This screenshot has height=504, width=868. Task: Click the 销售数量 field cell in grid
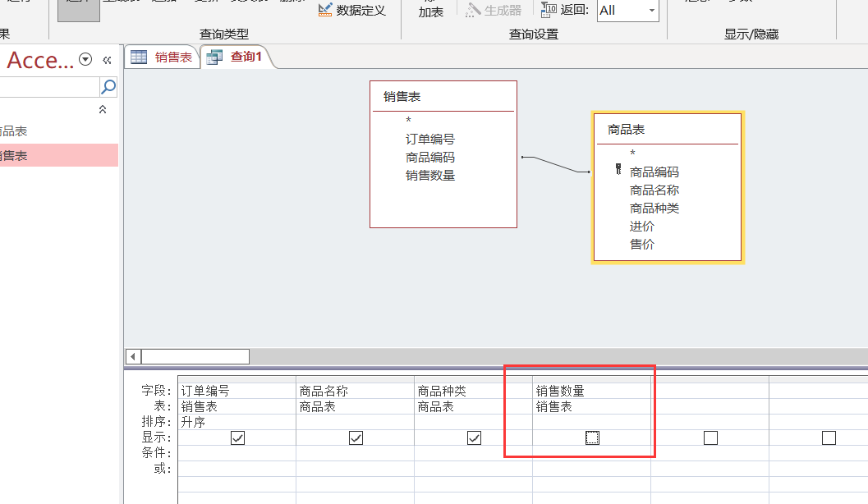tap(592, 392)
